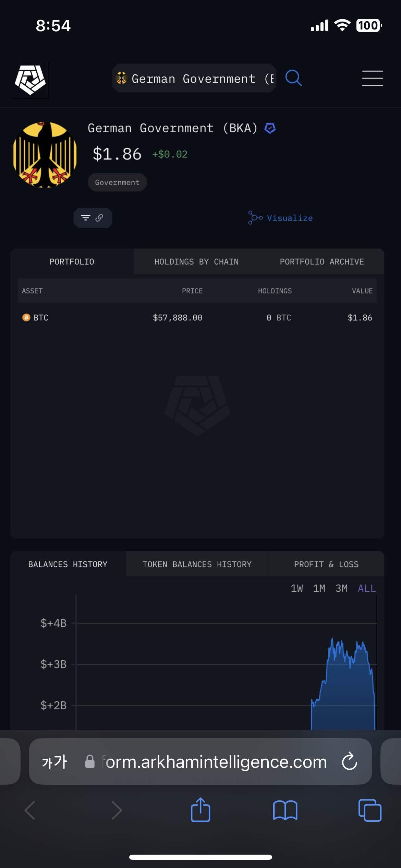This screenshot has width=401, height=868.
Task: Select the 1W time range
Action: pyautogui.click(x=297, y=588)
